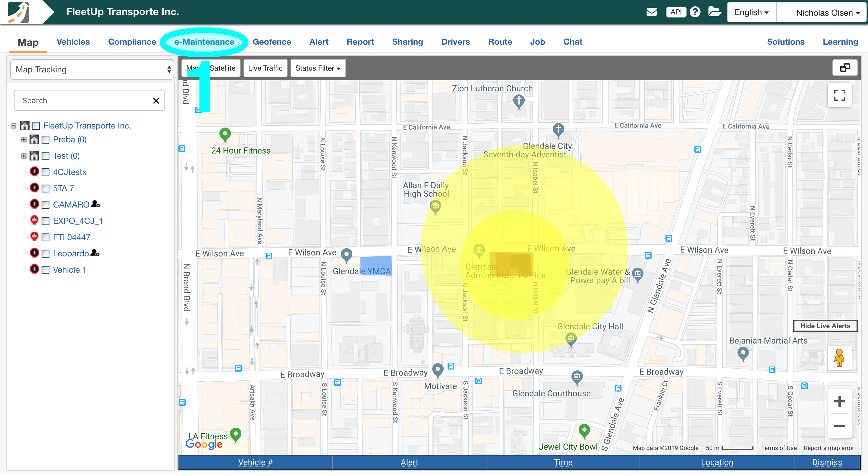Clear the search with X icon
The height and width of the screenshot is (476, 868).
click(x=156, y=101)
